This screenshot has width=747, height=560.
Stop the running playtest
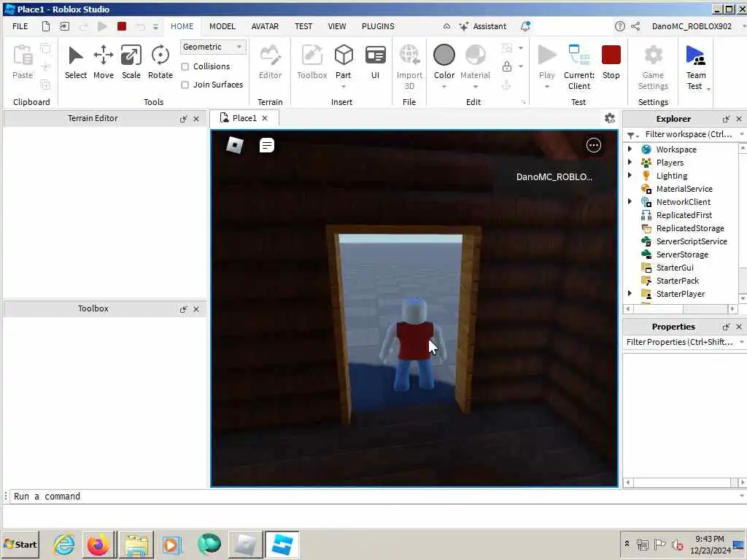coord(611,62)
